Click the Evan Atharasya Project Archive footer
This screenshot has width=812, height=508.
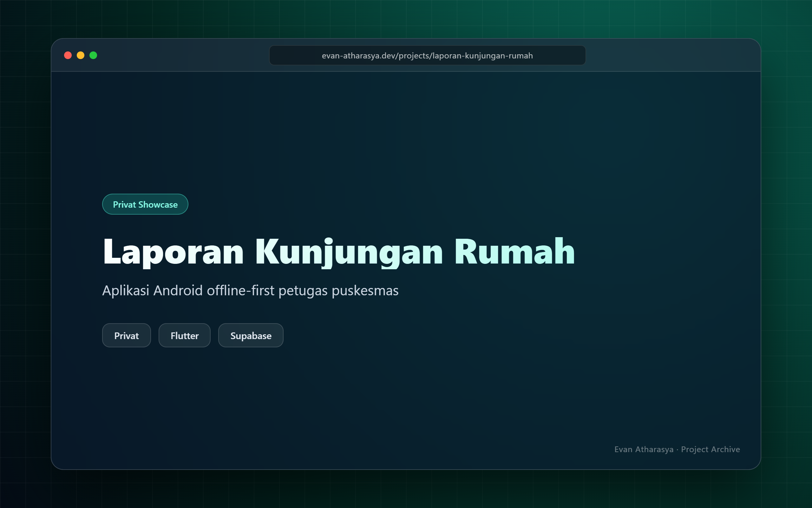point(677,450)
